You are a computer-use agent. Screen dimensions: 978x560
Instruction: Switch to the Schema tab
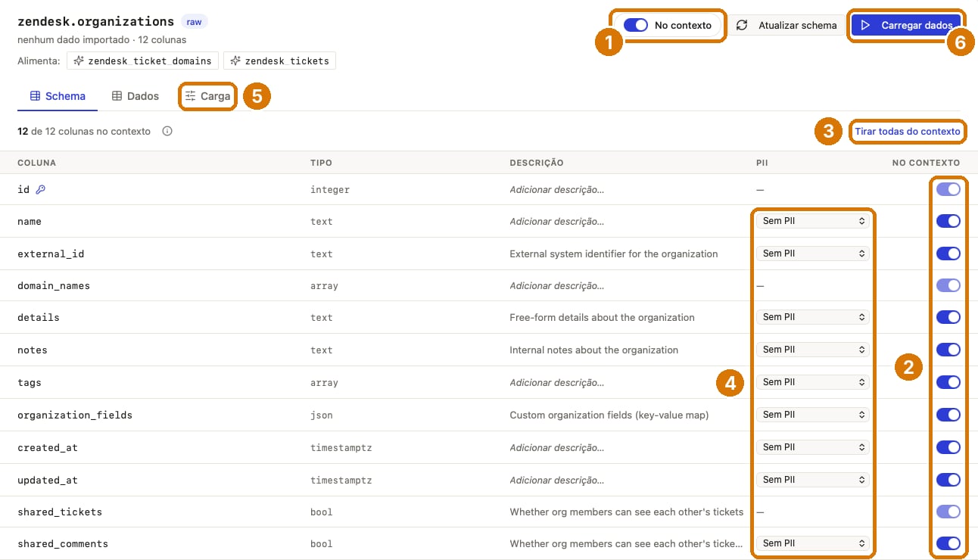58,96
